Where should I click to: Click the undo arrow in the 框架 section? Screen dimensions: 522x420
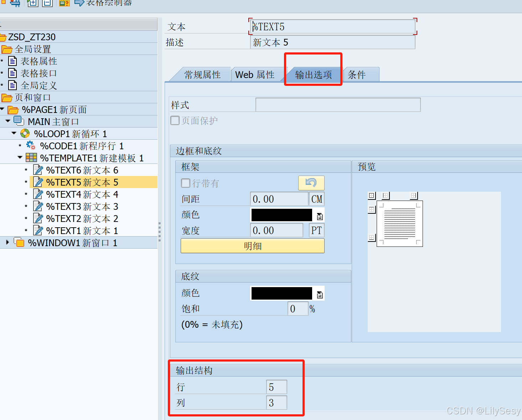[x=311, y=183]
